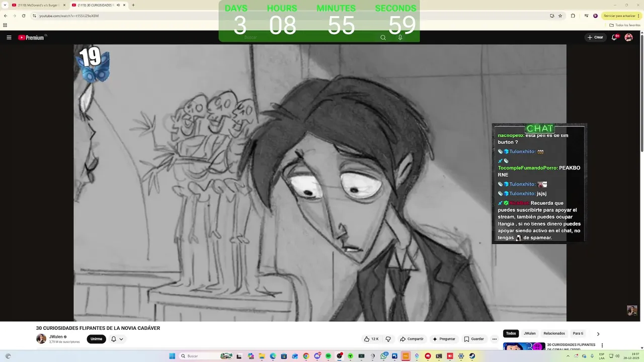Select the JWulen filter chip
Screen dimensions: 644x362
point(530,333)
